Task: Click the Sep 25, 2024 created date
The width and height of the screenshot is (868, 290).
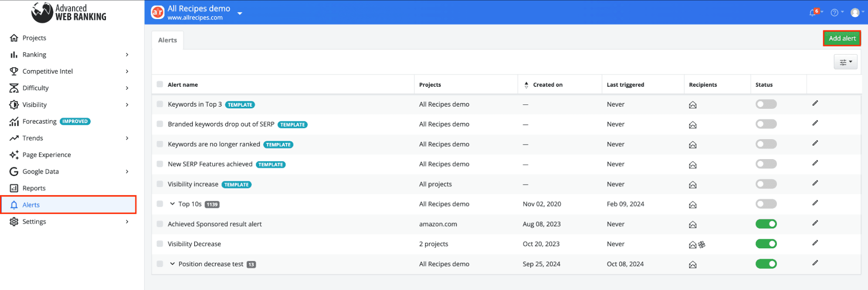Action: click(x=541, y=264)
